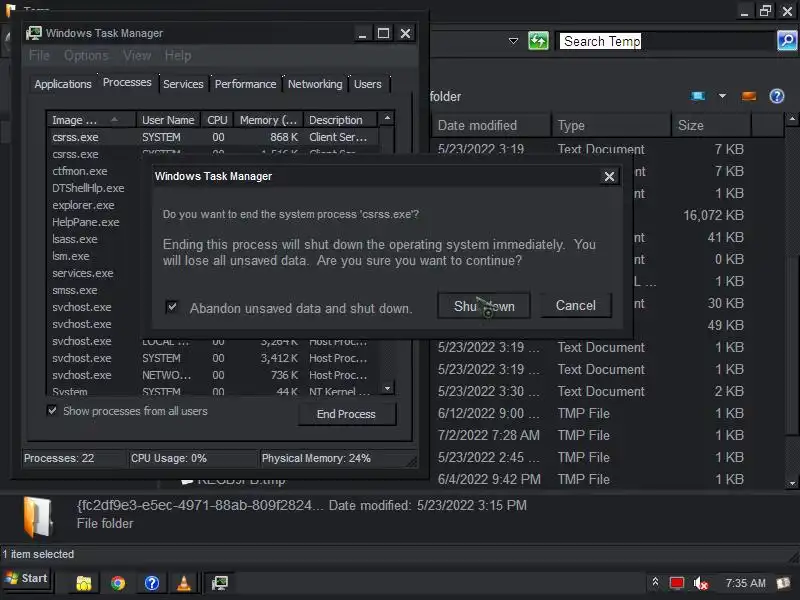Click the muted volume tray icon
800x600 pixels.
point(701,583)
